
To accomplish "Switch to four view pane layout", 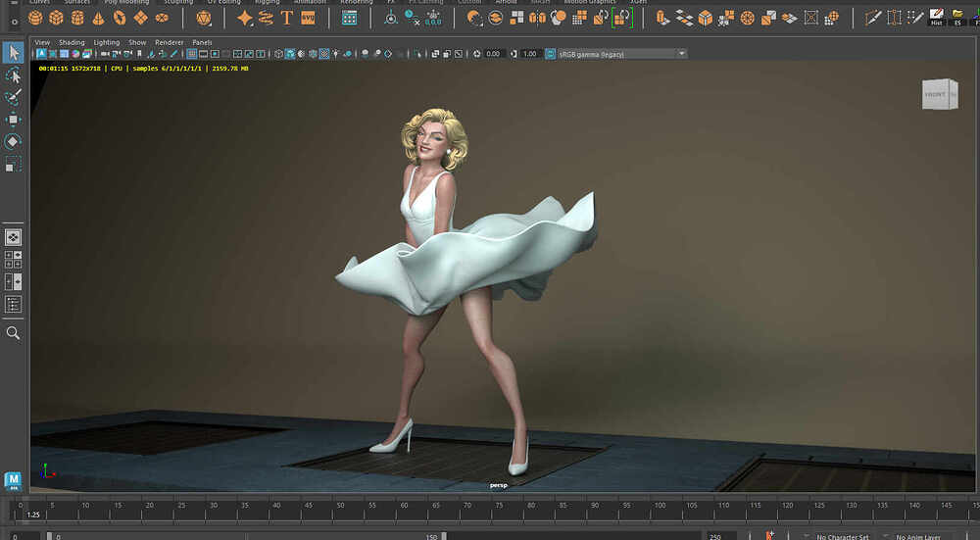I will click(13, 260).
